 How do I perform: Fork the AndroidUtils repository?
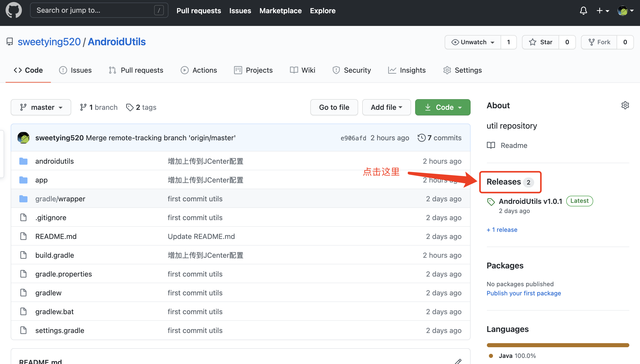click(599, 42)
